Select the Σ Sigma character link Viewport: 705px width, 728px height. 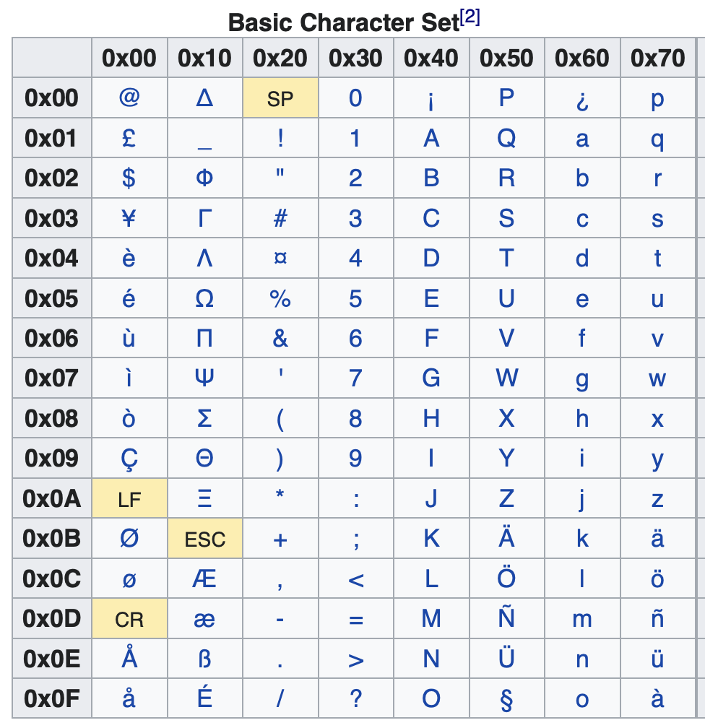tap(205, 418)
